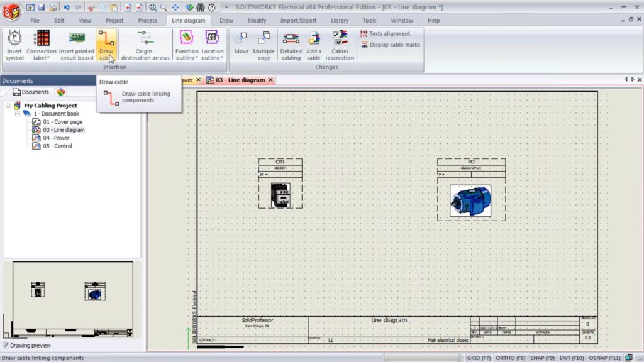
Task: Click the Texts alignment command
Action: (386, 34)
